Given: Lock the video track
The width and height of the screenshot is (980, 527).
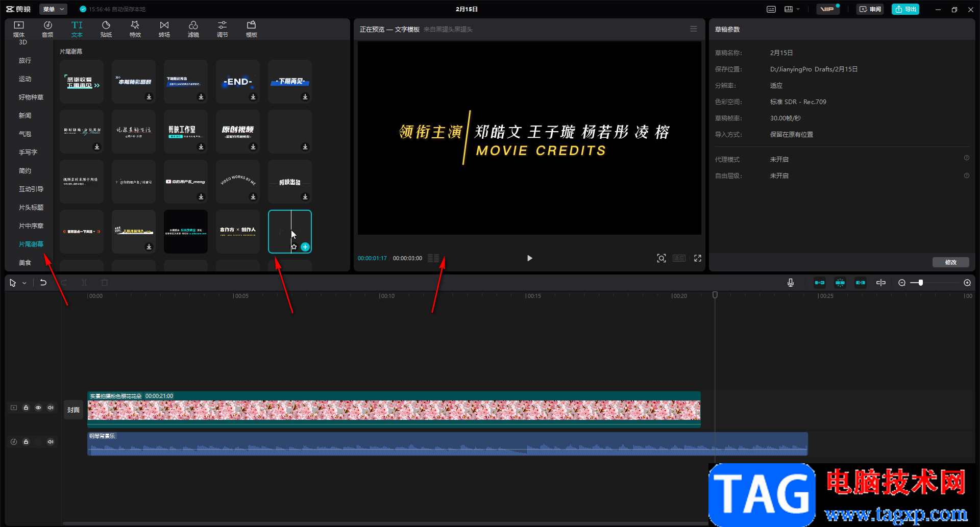Looking at the screenshot, I should click(26, 408).
